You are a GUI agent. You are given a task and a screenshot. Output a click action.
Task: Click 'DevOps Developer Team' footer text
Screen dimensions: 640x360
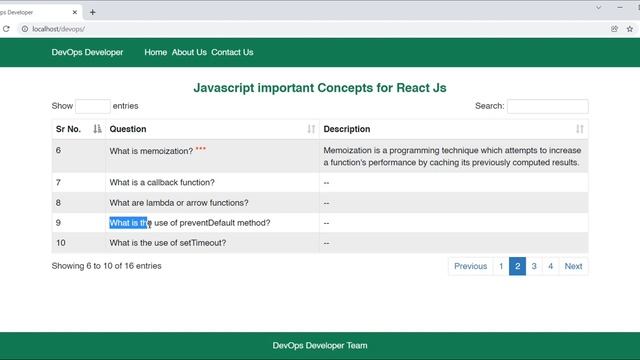(x=320, y=345)
